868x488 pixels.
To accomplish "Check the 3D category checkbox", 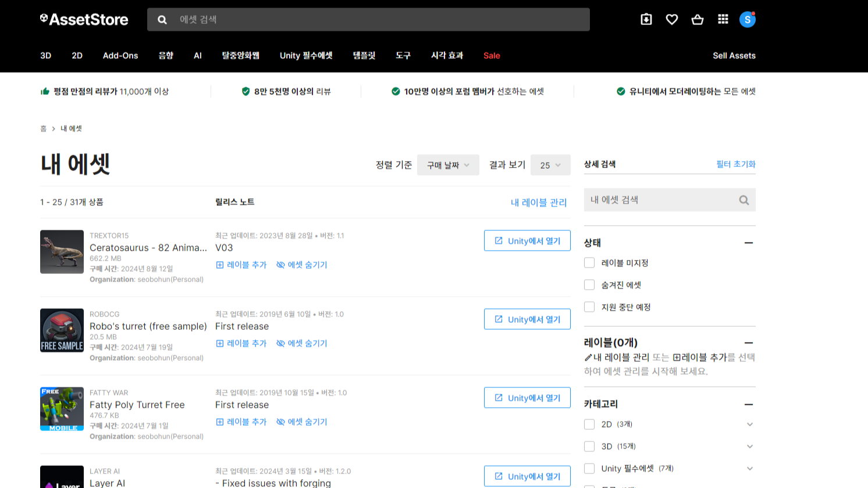I will coord(589,447).
